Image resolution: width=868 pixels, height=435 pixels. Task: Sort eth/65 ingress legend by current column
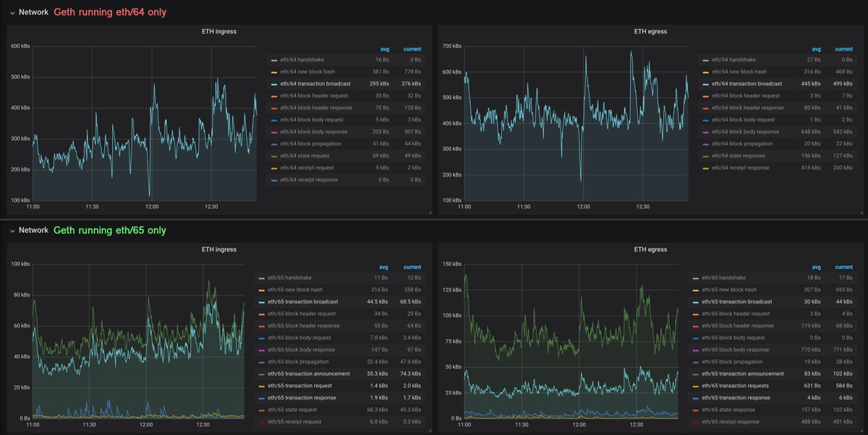[412, 267]
